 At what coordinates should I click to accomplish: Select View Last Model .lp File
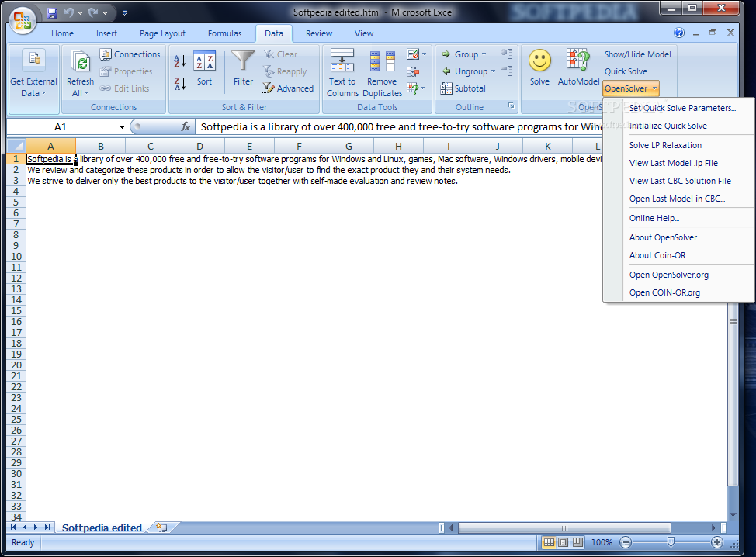(673, 163)
